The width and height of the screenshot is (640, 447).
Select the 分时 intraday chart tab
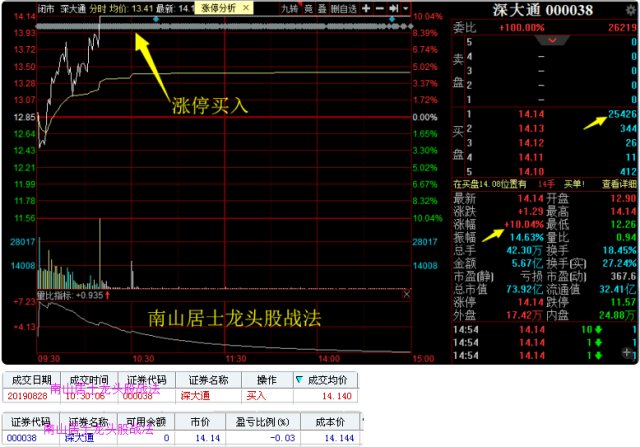click(97, 7)
